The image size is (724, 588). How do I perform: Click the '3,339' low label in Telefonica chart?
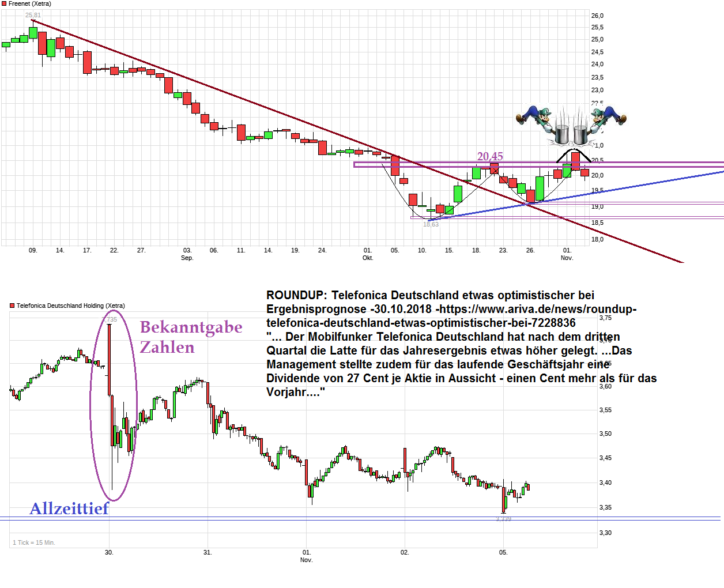[x=503, y=519]
